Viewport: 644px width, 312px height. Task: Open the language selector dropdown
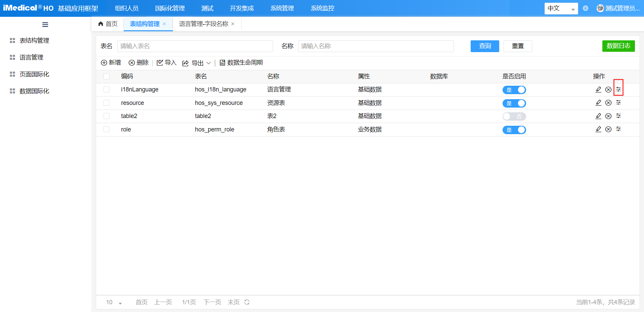[x=560, y=8]
